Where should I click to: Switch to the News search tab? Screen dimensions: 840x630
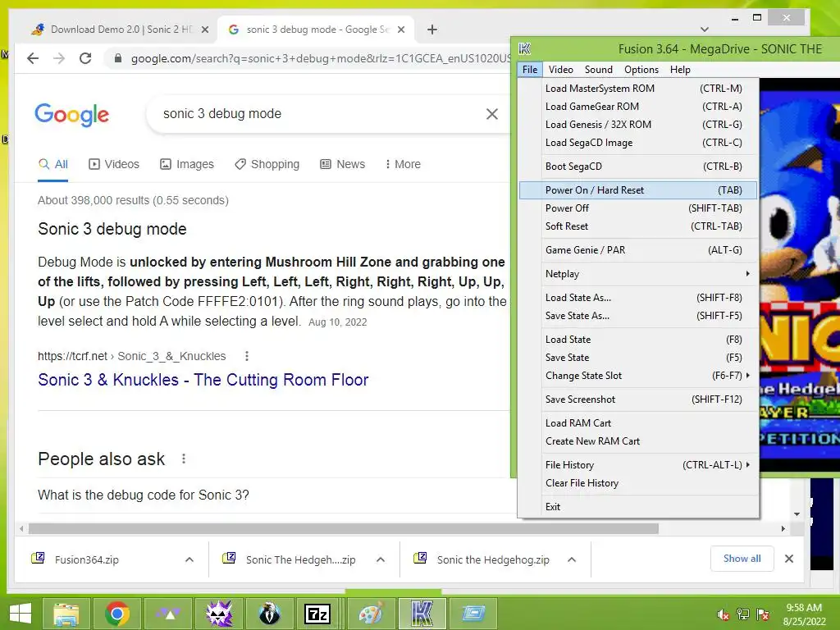pos(342,164)
